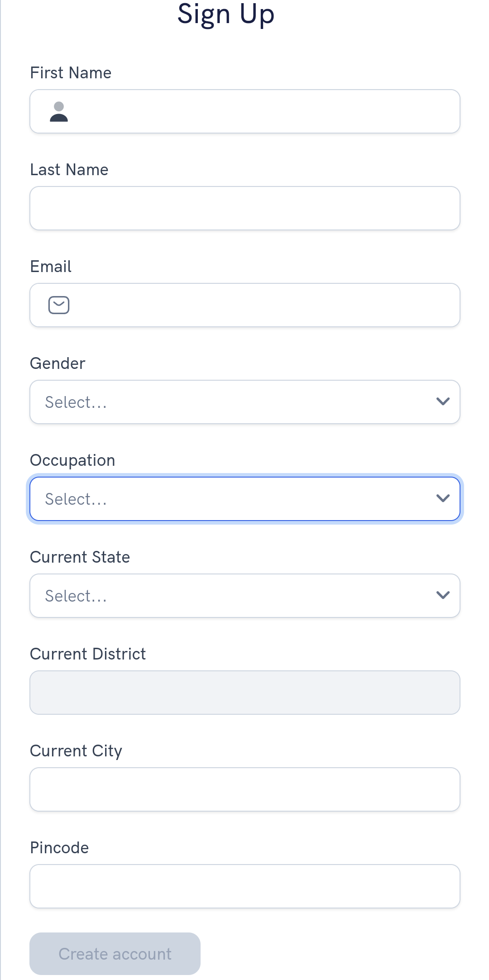Click the Current State label text

coord(80,557)
